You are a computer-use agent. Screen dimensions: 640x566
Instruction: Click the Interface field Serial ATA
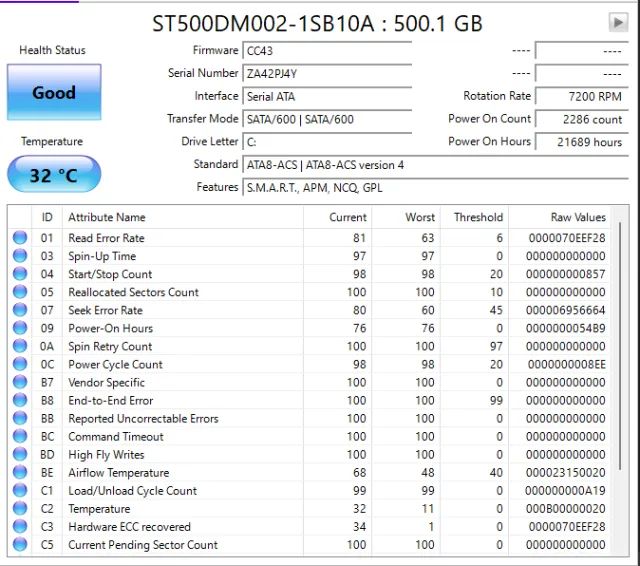[x=327, y=97]
